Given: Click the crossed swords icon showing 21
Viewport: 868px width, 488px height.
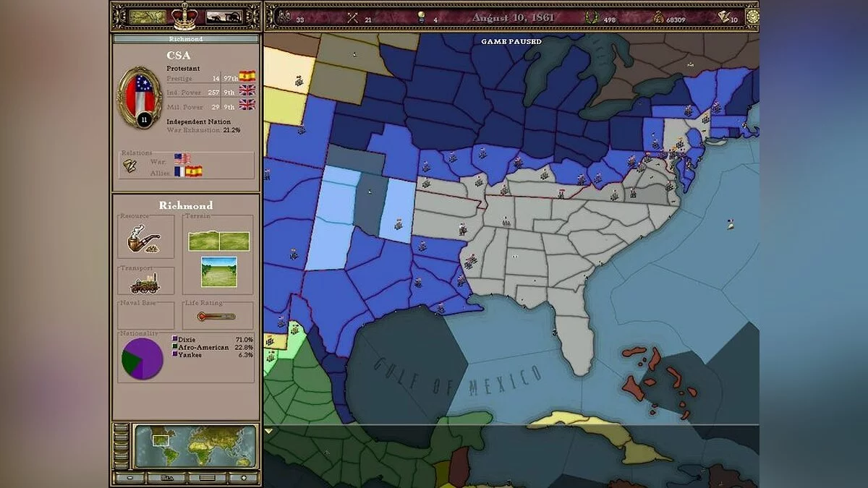Looking at the screenshot, I should tap(353, 17).
